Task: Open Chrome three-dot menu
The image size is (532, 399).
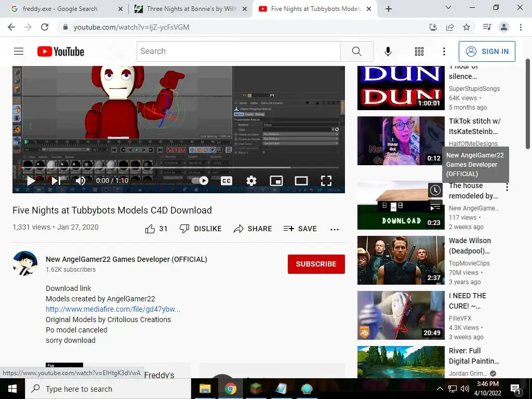Action: point(521,27)
